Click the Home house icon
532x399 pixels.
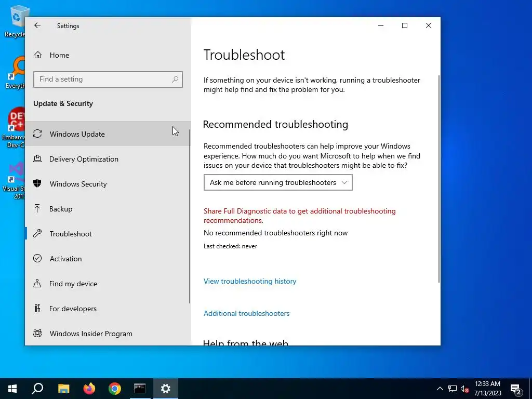(37, 55)
